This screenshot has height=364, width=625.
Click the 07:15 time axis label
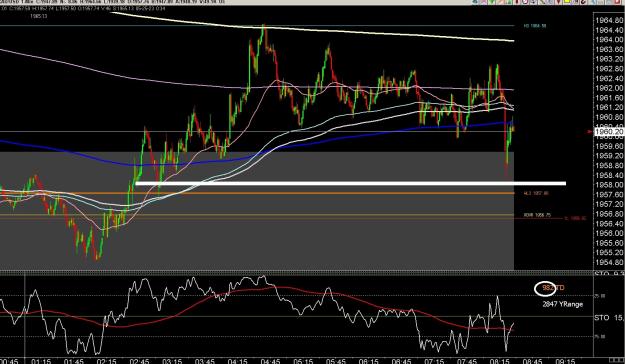(434, 361)
